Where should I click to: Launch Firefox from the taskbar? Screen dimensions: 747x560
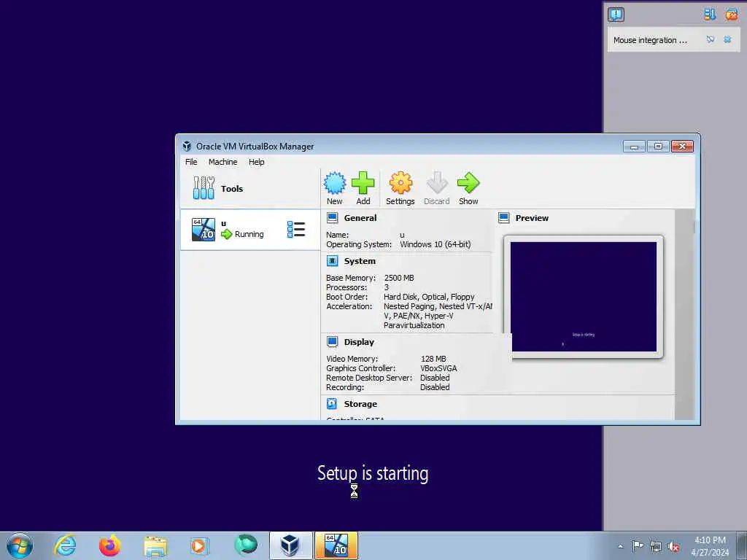(x=110, y=545)
